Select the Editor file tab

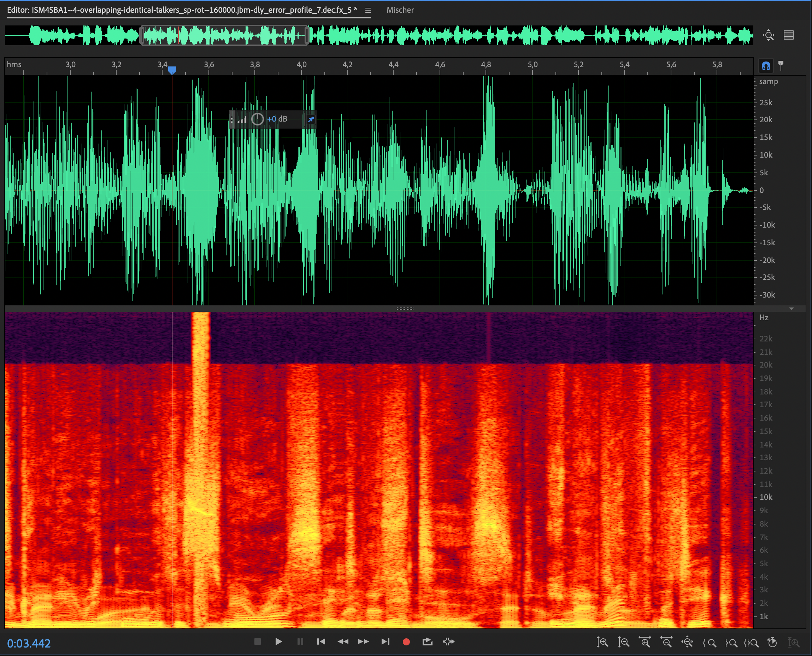point(182,10)
